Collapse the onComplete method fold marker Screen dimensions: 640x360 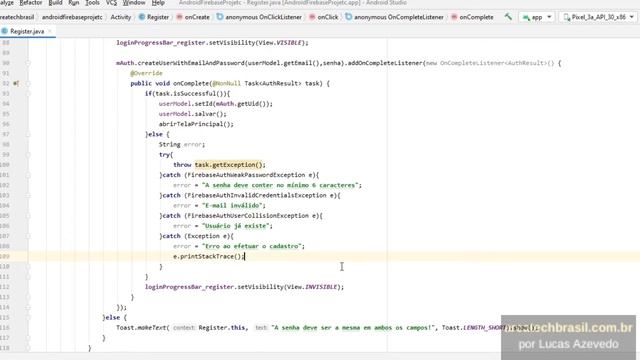click(28, 83)
